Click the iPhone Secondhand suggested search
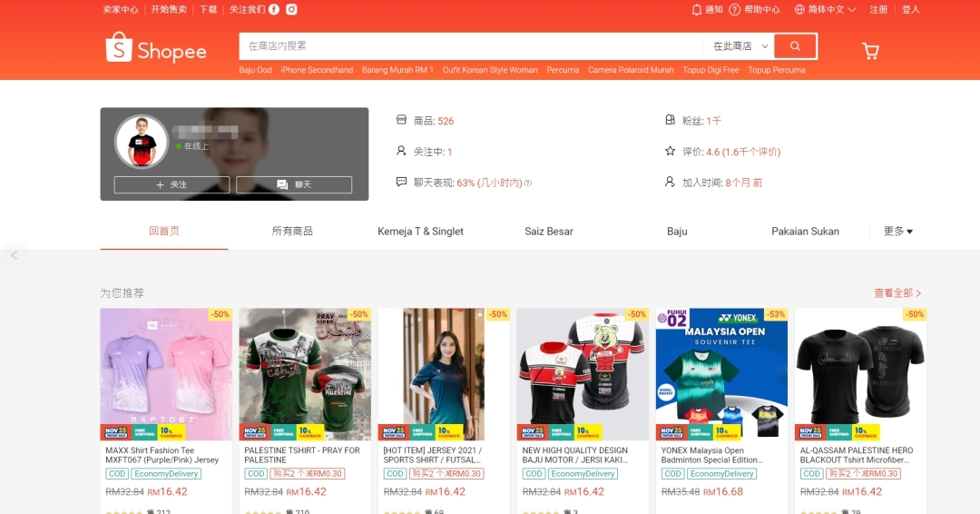Viewport: 980px width, 514px height. [x=317, y=70]
